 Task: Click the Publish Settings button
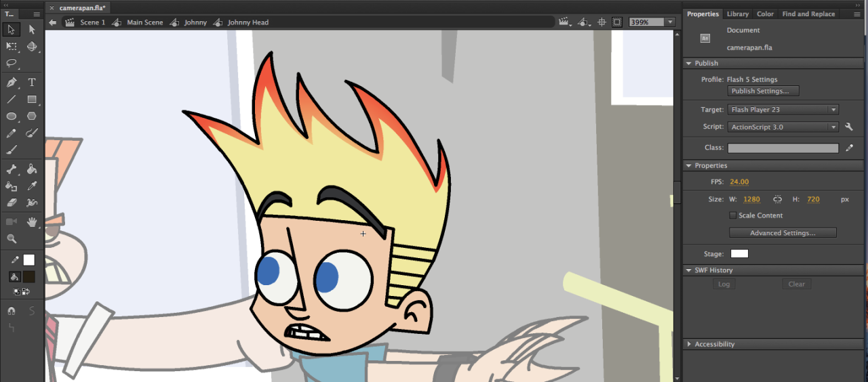coord(763,91)
